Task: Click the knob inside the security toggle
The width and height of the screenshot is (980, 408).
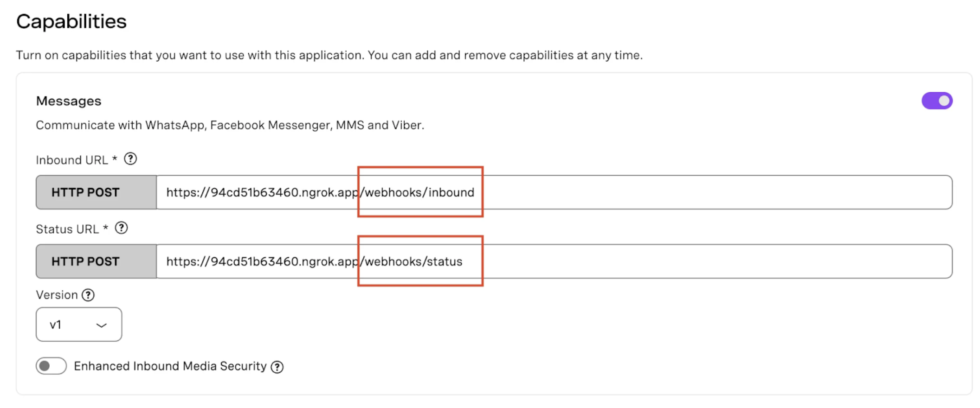Action: 46,366
